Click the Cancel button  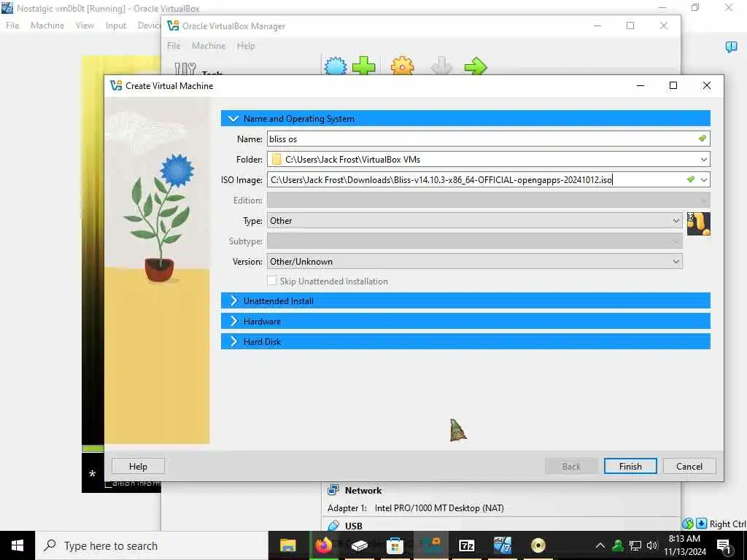coord(689,466)
